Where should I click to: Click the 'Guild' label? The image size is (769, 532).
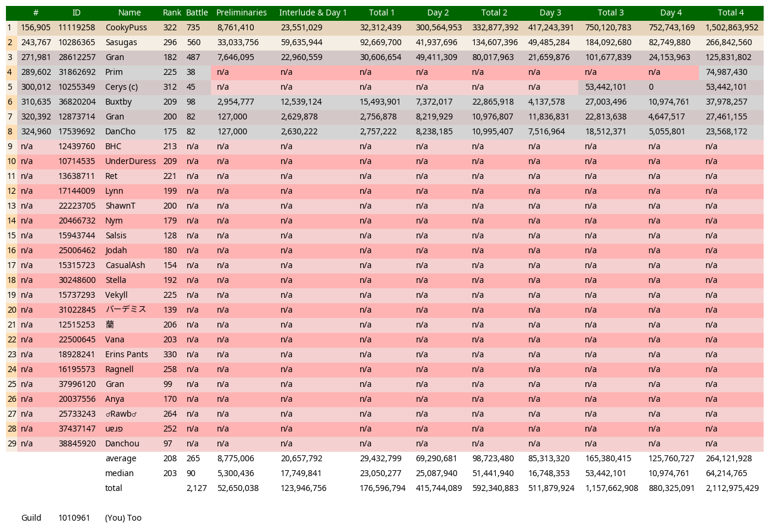tap(31, 518)
